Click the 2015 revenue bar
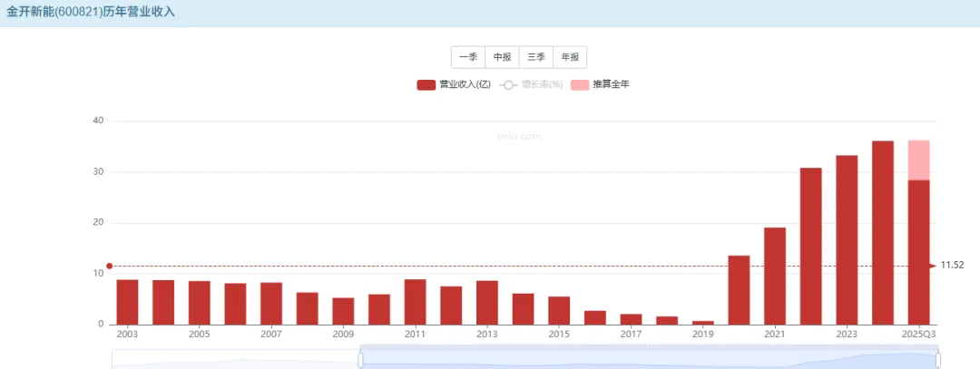This screenshot has width=980, height=369. (x=559, y=310)
